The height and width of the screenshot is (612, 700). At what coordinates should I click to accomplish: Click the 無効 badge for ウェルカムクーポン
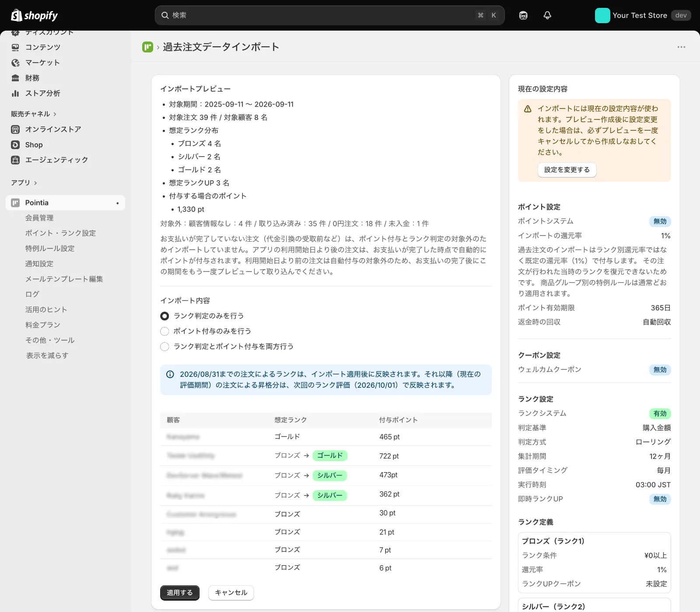click(660, 370)
